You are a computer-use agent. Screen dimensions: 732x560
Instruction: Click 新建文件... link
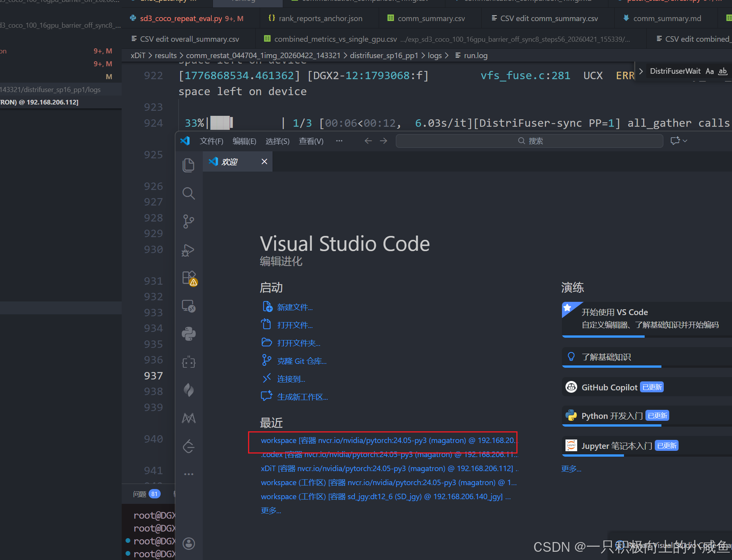click(295, 307)
